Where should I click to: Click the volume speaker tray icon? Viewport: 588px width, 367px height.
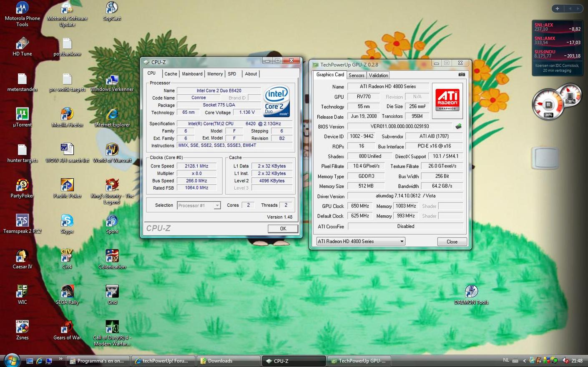pos(565,360)
